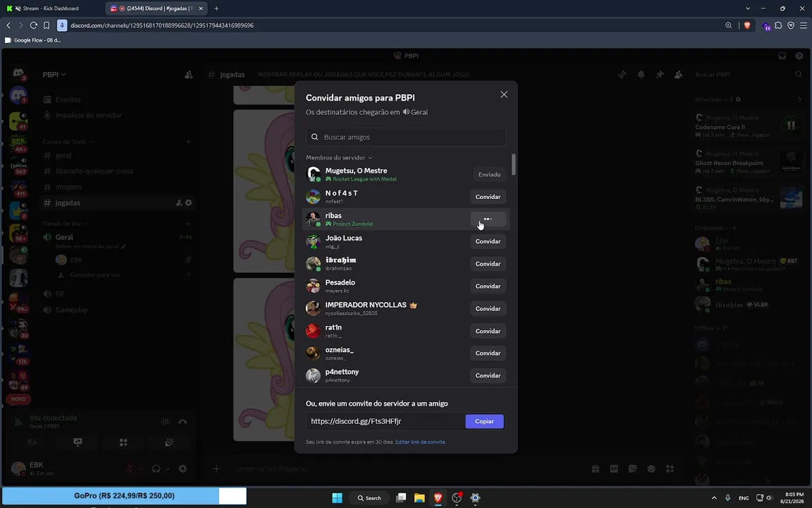Open Discord inbox icon

coord(782,56)
